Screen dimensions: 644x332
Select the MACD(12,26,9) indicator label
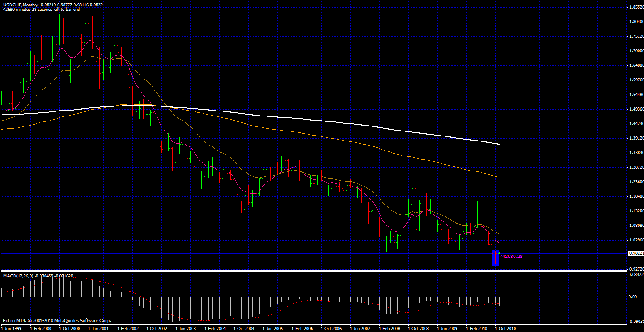(19, 276)
